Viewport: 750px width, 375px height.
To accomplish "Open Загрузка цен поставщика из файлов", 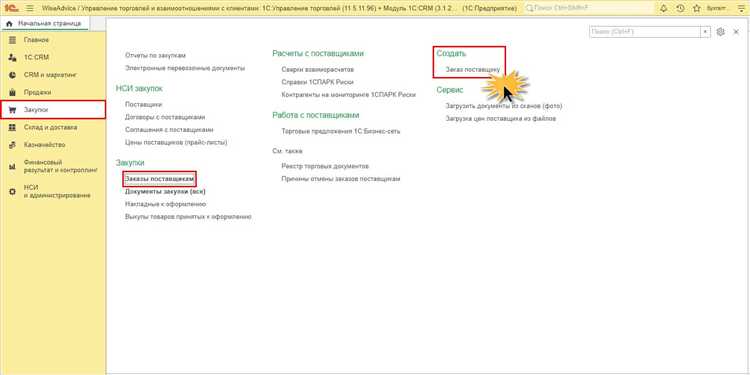I will click(x=501, y=118).
